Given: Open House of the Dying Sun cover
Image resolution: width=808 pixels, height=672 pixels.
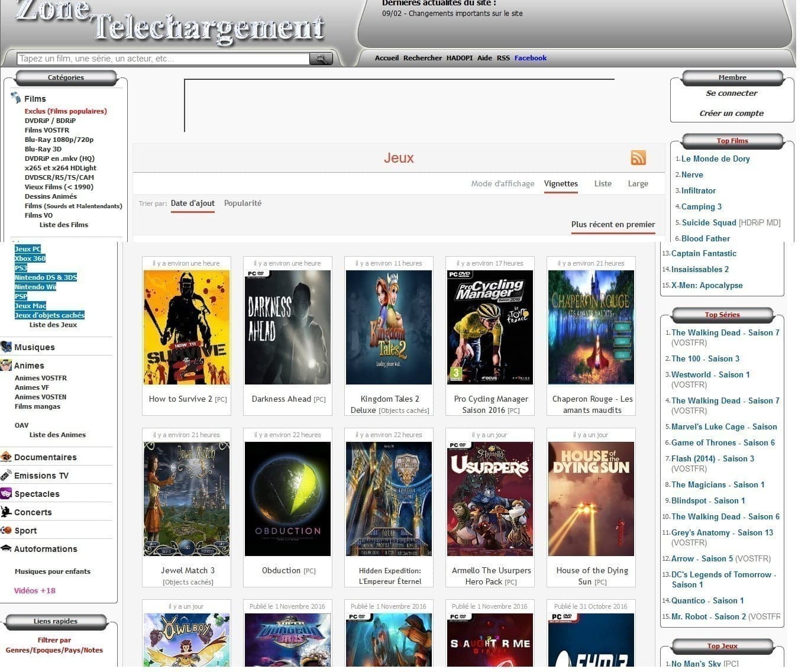Looking at the screenshot, I should point(591,499).
